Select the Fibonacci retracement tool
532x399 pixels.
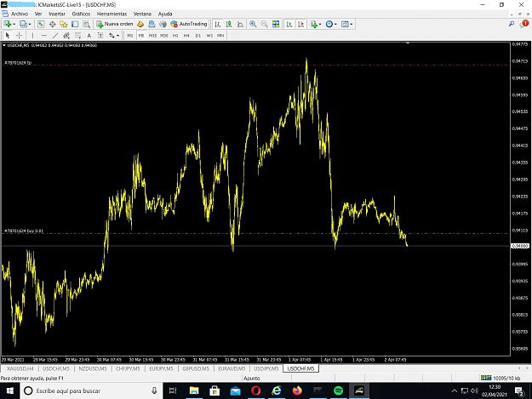[x=77, y=35]
